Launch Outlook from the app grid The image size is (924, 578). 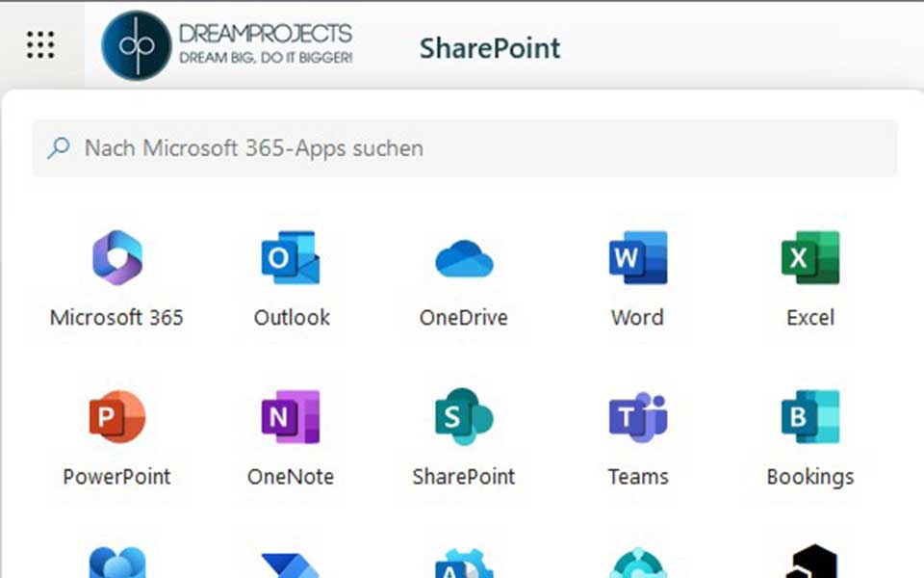pyautogui.click(x=291, y=279)
